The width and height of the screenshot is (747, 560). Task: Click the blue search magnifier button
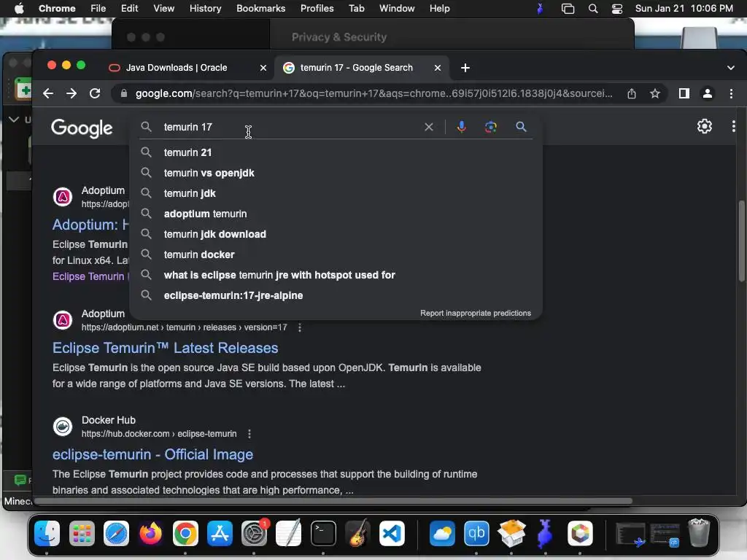[521, 127]
